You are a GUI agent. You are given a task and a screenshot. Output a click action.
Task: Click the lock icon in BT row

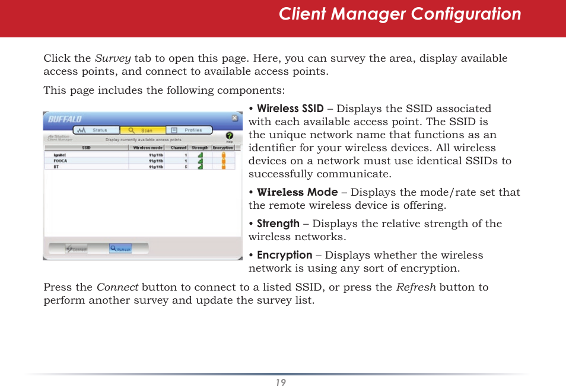[x=224, y=167]
